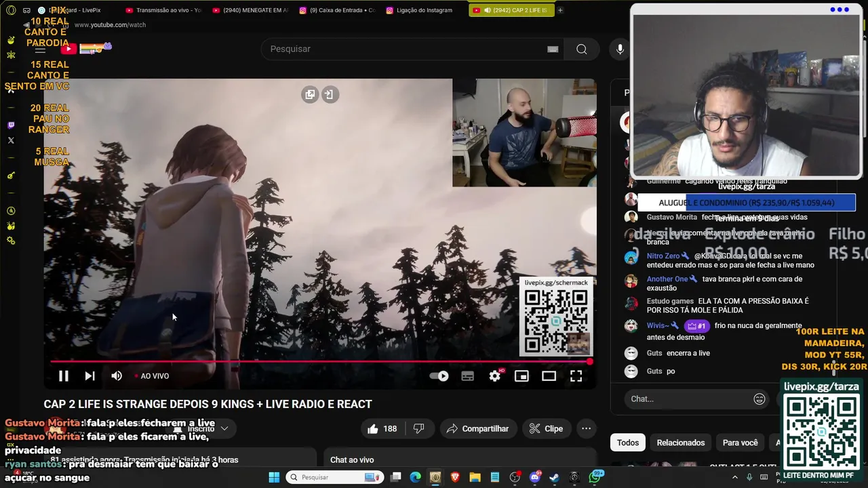Viewport: 868px width, 488px height.
Task: Open the on-screen keyboard in search
Action: point(553,49)
